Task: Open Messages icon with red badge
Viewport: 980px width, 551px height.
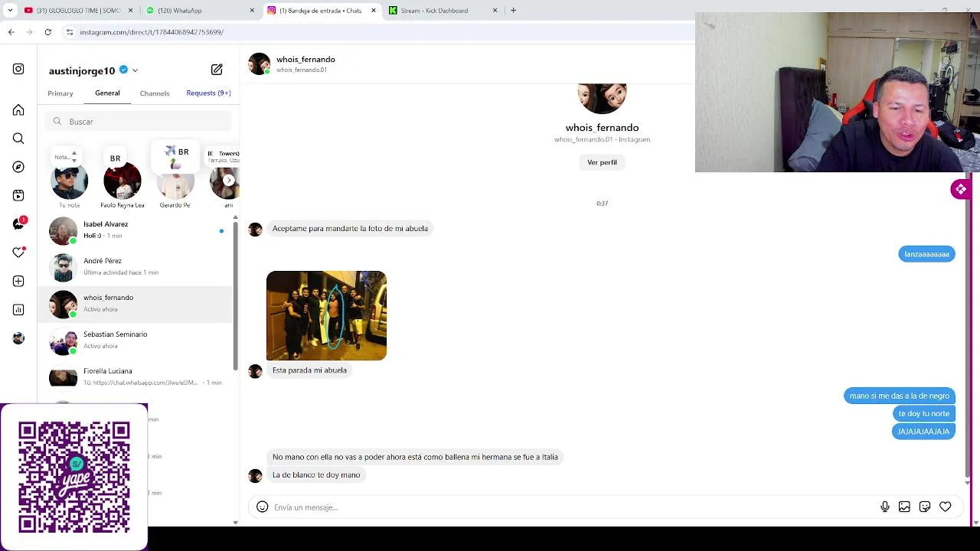Action: [x=19, y=223]
